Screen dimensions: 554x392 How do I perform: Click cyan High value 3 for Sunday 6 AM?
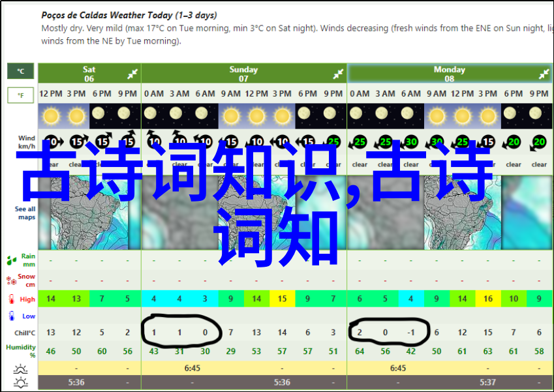(x=205, y=299)
